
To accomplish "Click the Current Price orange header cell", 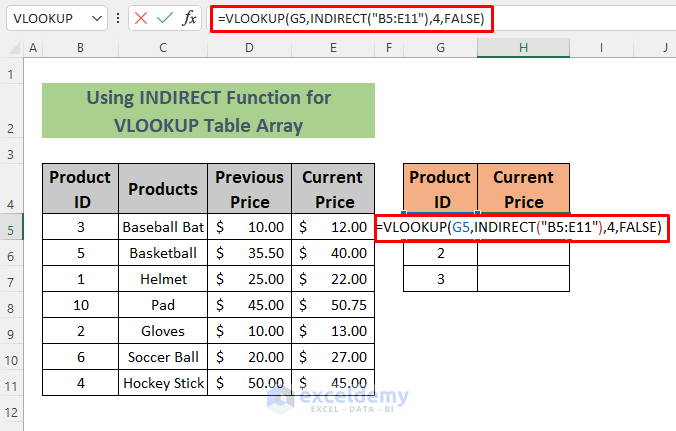I will tap(523, 189).
